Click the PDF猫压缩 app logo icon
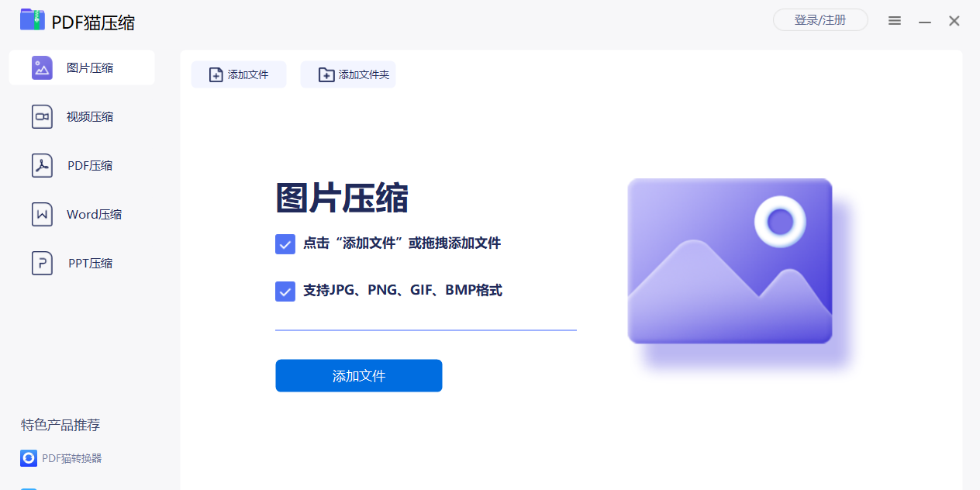980x490 pixels. tap(33, 20)
